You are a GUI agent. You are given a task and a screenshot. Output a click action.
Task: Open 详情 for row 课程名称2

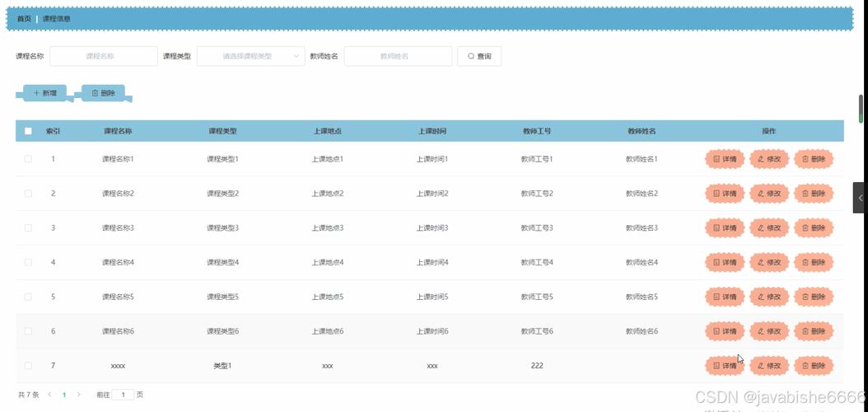(x=725, y=194)
